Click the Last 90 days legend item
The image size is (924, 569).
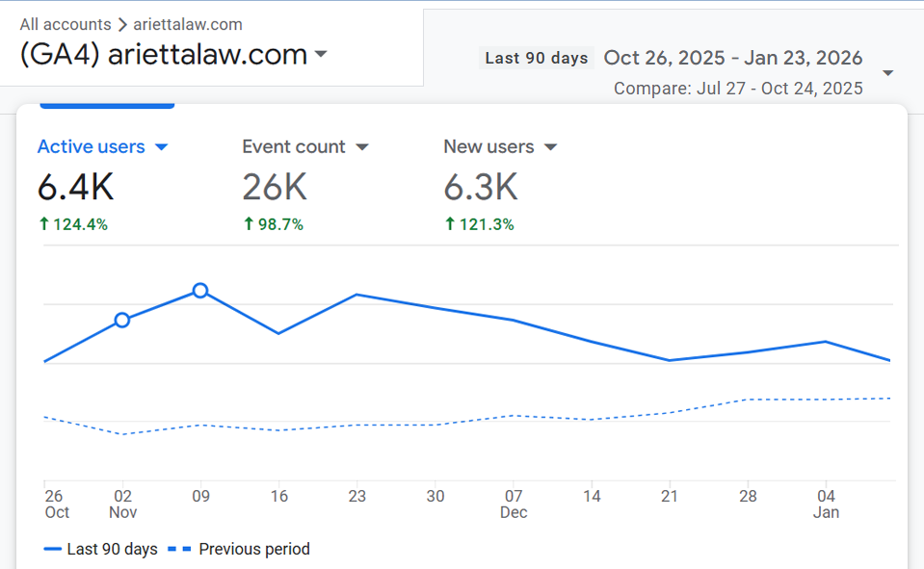point(101,549)
